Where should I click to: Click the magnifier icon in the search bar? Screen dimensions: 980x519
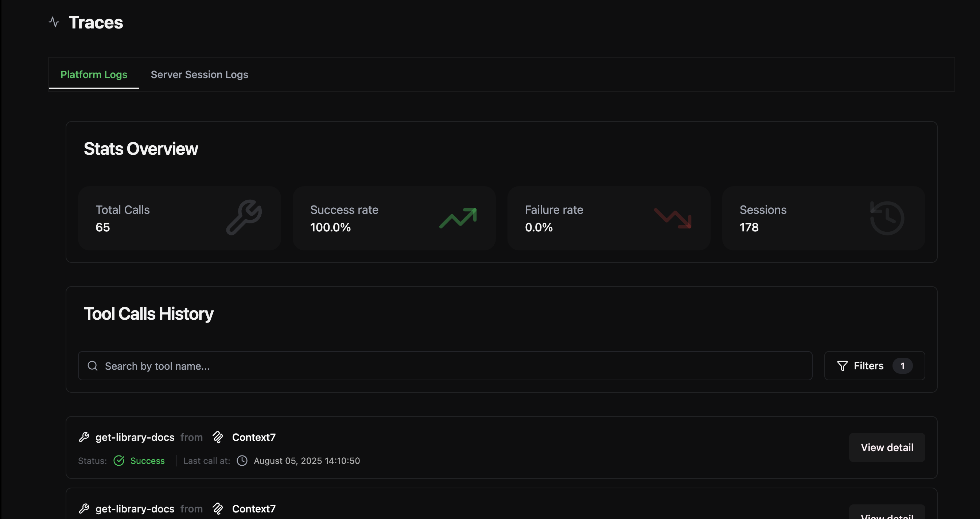pyautogui.click(x=93, y=366)
